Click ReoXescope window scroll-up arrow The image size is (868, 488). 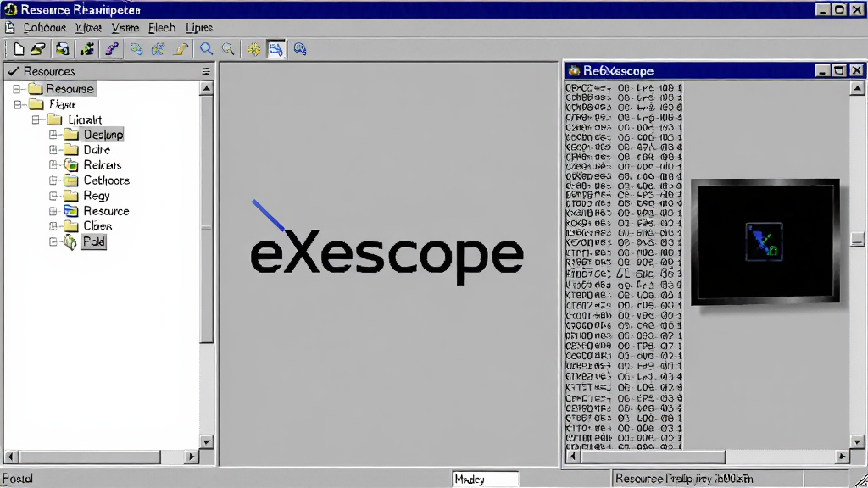click(x=857, y=88)
